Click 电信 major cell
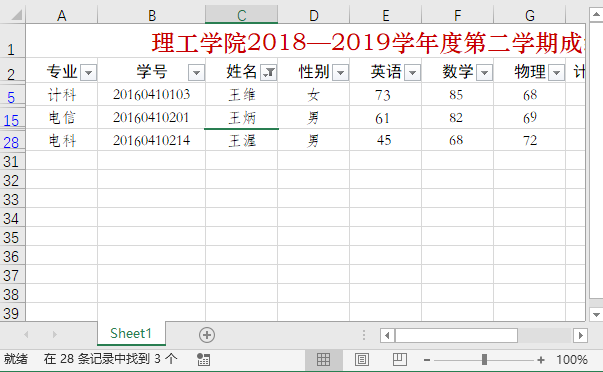This screenshot has width=603, height=372. (62, 118)
